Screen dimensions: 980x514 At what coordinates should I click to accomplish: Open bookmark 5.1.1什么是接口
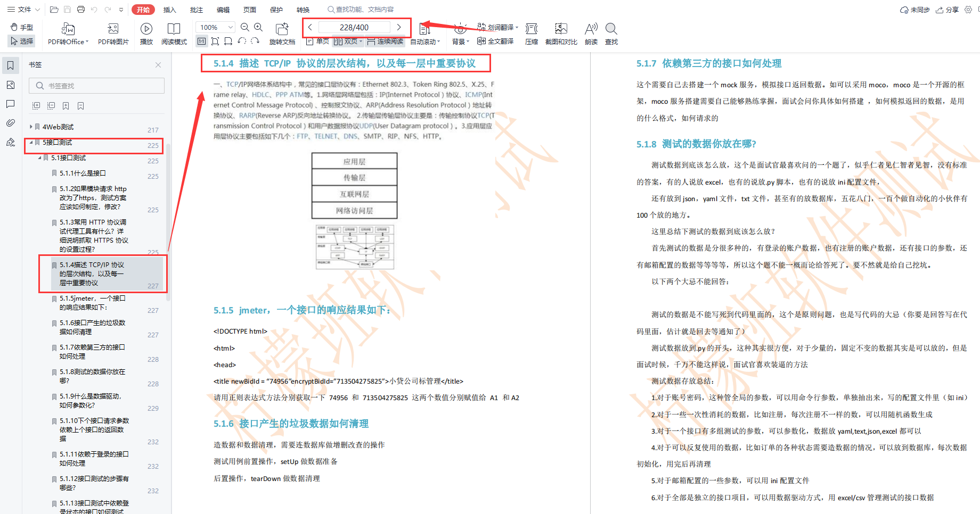tap(83, 173)
